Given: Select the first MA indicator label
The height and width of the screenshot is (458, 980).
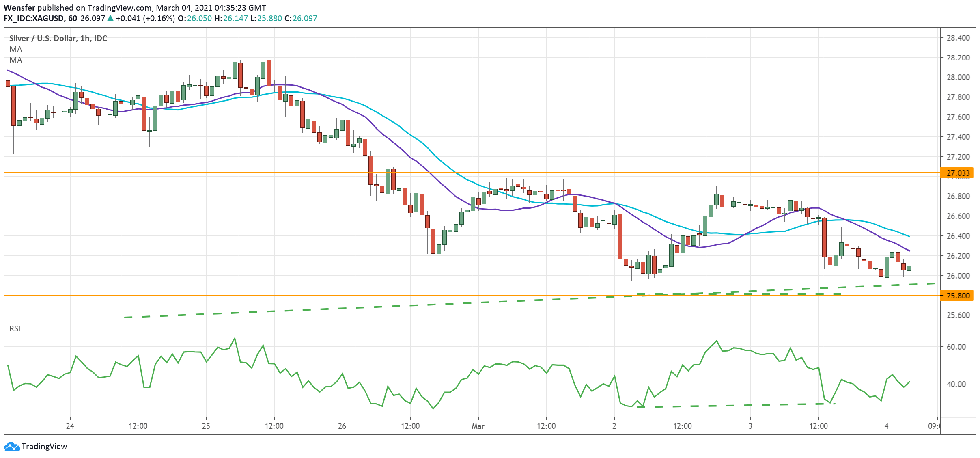Looking at the screenshot, I should (16, 49).
